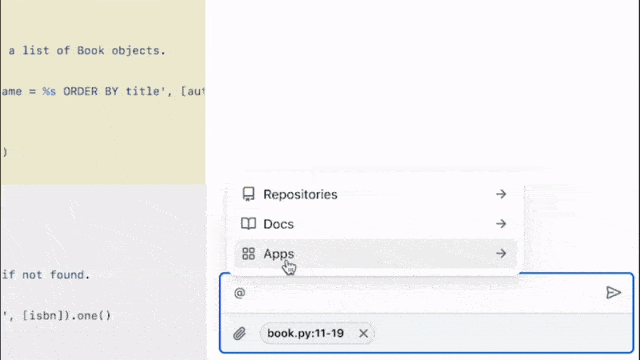This screenshot has height=360, width=640.
Task: Select the Repositories menu entry
Action: (x=375, y=194)
